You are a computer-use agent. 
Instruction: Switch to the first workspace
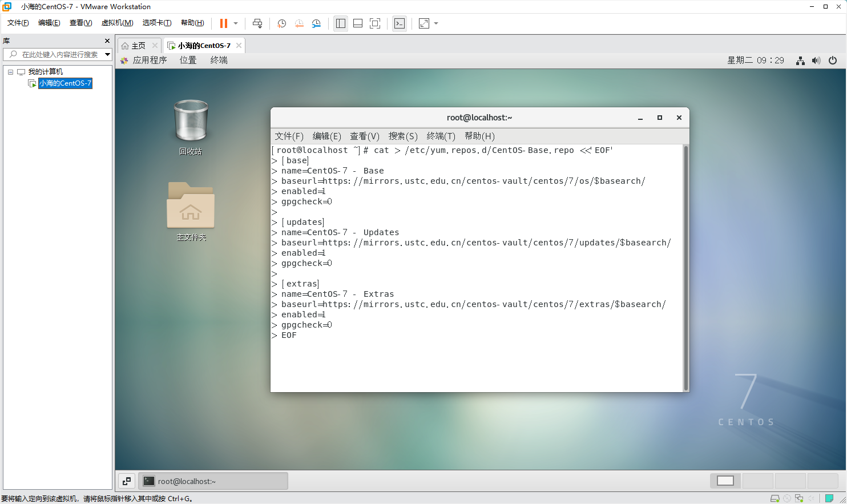click(725, 481)
